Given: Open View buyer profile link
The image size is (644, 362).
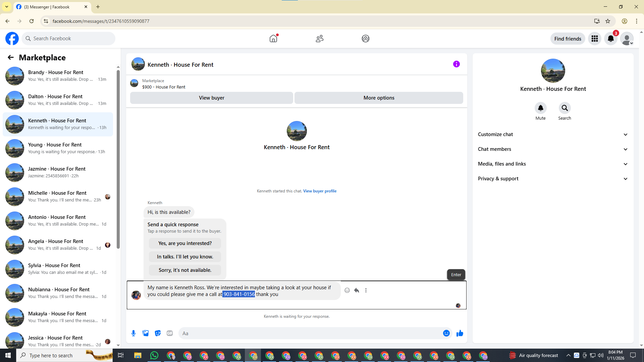Looking at the screenshot, I should (320, 191).
